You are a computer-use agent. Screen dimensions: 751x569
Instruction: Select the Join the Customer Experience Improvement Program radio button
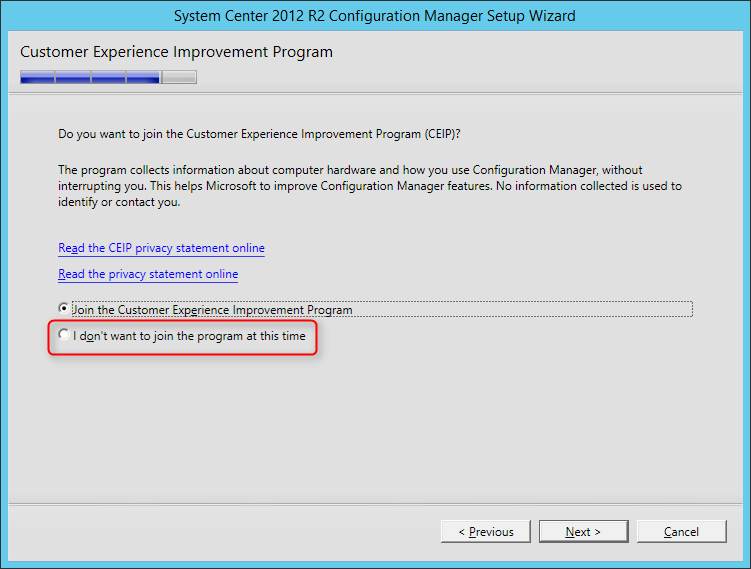(63, 308)
